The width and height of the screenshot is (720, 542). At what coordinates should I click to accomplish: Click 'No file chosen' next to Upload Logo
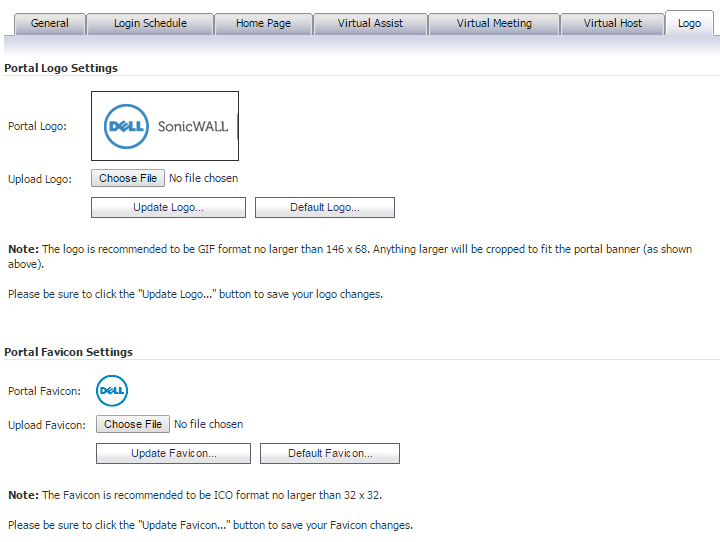click(203, 178)
